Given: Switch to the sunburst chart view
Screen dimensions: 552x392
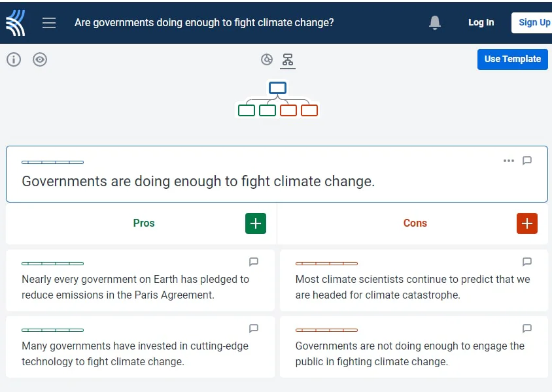Looking at the screenshot, I should pos(267,59).
